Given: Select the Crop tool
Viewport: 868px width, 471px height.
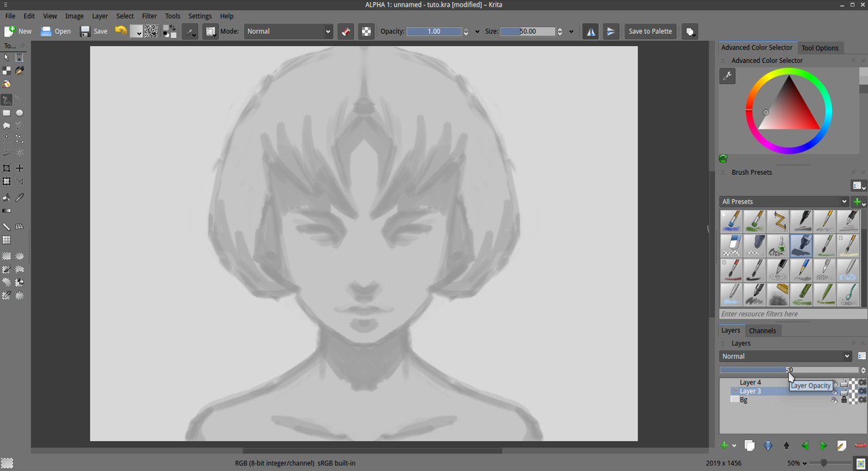Looking at the screenshot, I should (x=6, y=167).
